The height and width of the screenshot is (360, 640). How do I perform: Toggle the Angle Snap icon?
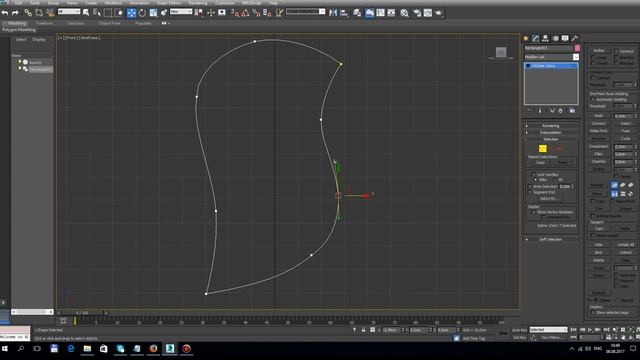coord(246,13)
